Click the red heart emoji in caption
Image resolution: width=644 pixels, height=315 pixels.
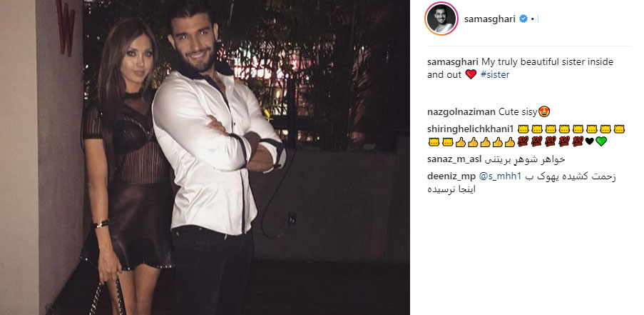(x=471, y=74)
